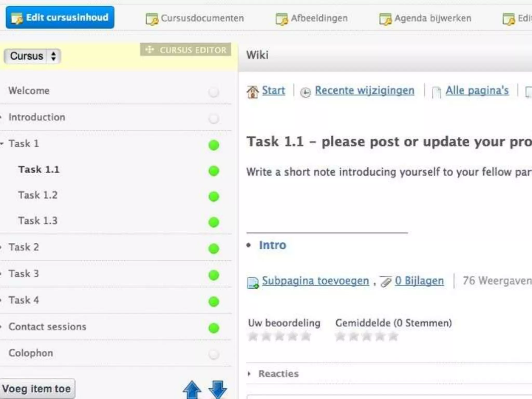Toggle the Task 1.2 green status dot
Image resolution: width=532 pixels, height=399 pixels.
coord(214,196)
